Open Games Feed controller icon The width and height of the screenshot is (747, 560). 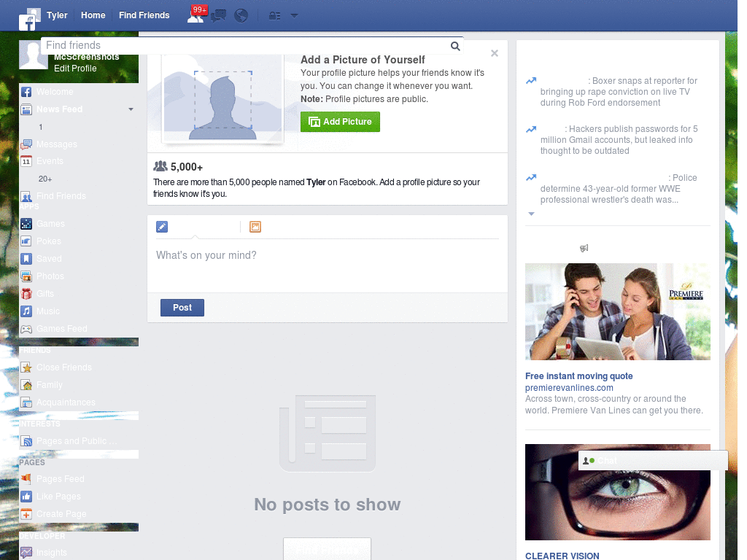pos(26,329)
